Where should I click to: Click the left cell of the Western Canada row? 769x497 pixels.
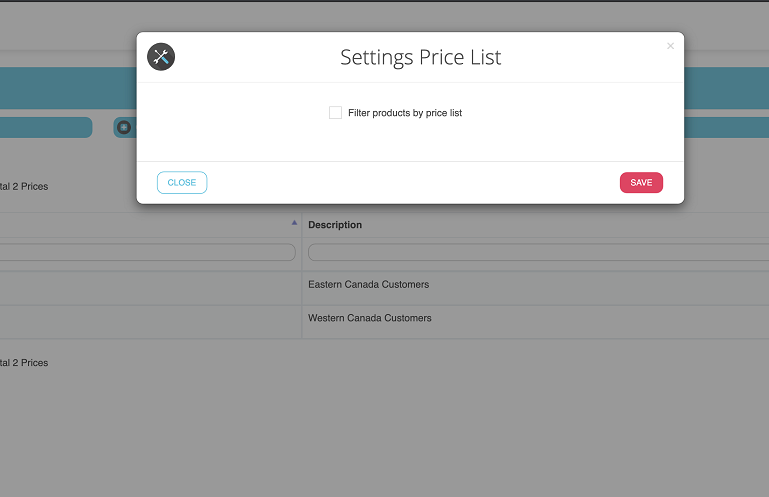click(x=150, y=318)
